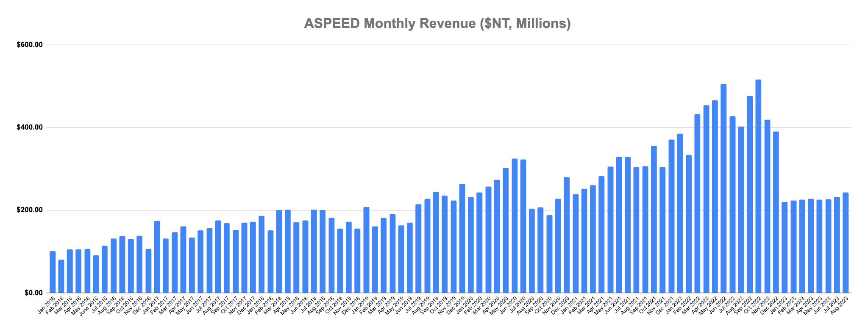
Task: Click the Sep 2019 revenue bar
Action: [x=436, y=242]
